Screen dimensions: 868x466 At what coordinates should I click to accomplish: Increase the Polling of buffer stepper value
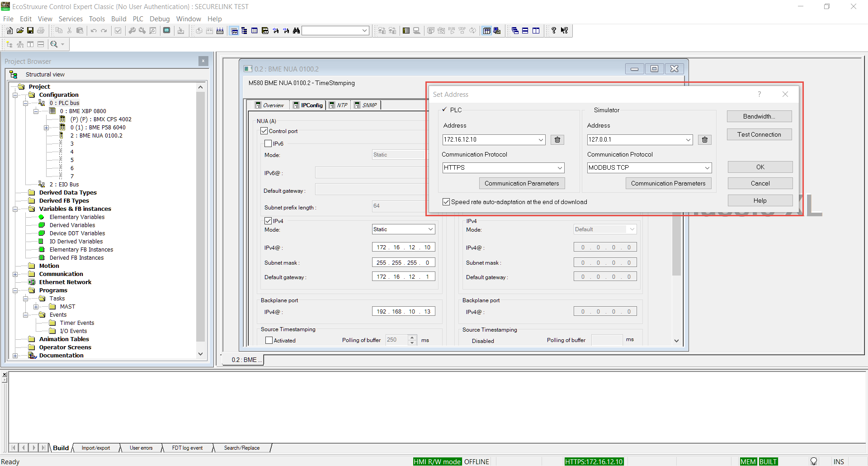[412, 338]
